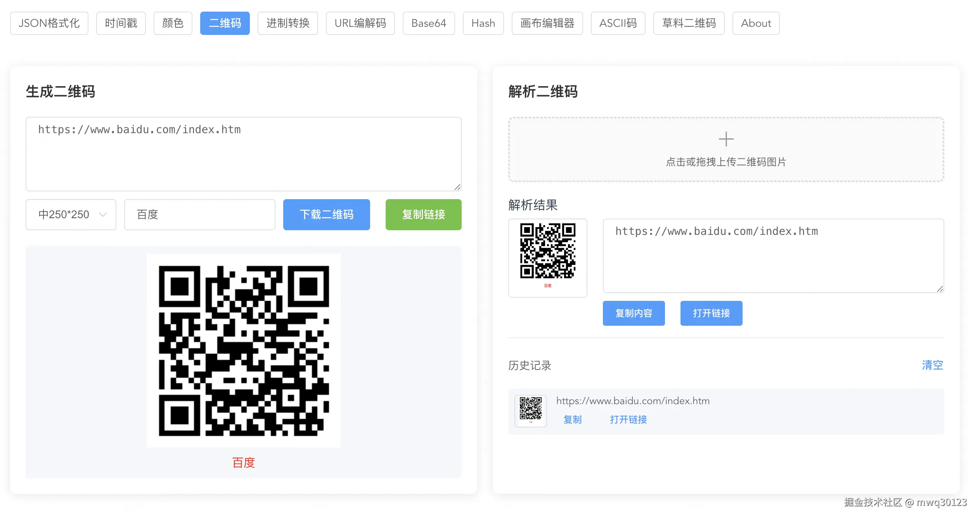The image size is (980, 521).
Task: Go to the 进制转换 tab
Action: (x=288, y=23)
